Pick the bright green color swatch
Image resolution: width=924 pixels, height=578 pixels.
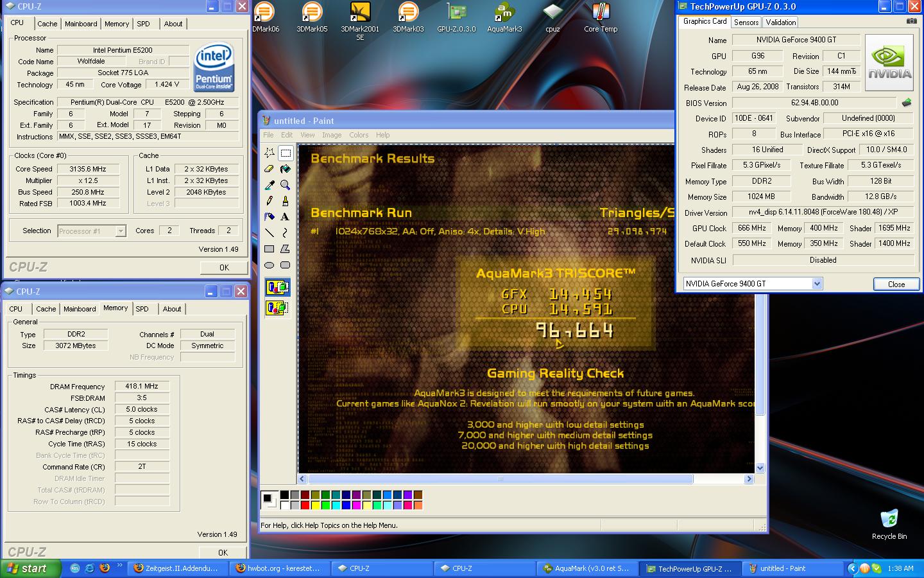pos(325,505)
